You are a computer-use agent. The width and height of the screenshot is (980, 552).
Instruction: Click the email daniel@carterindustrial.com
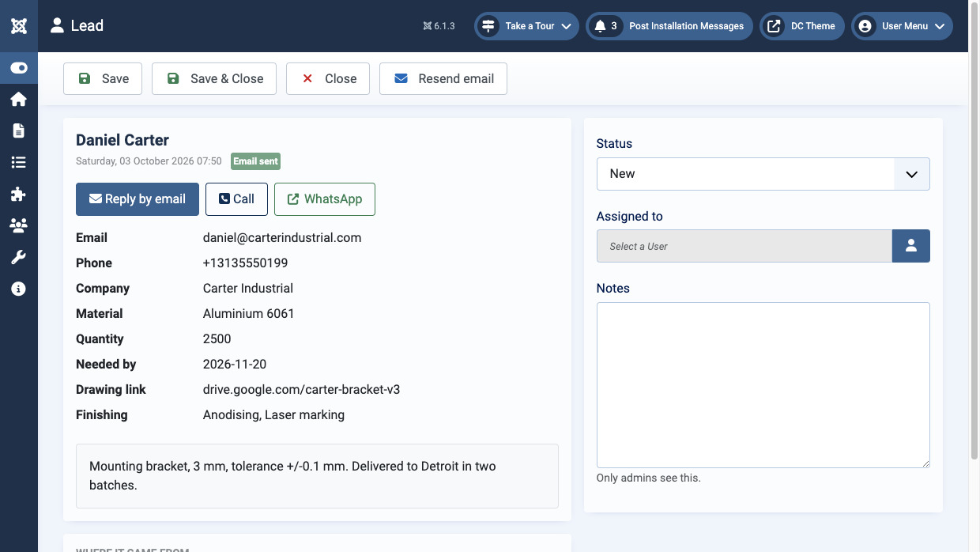282,238
